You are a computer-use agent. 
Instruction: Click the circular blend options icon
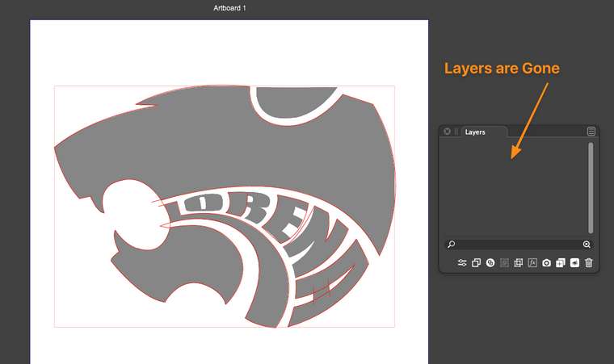tap(490, 263)
